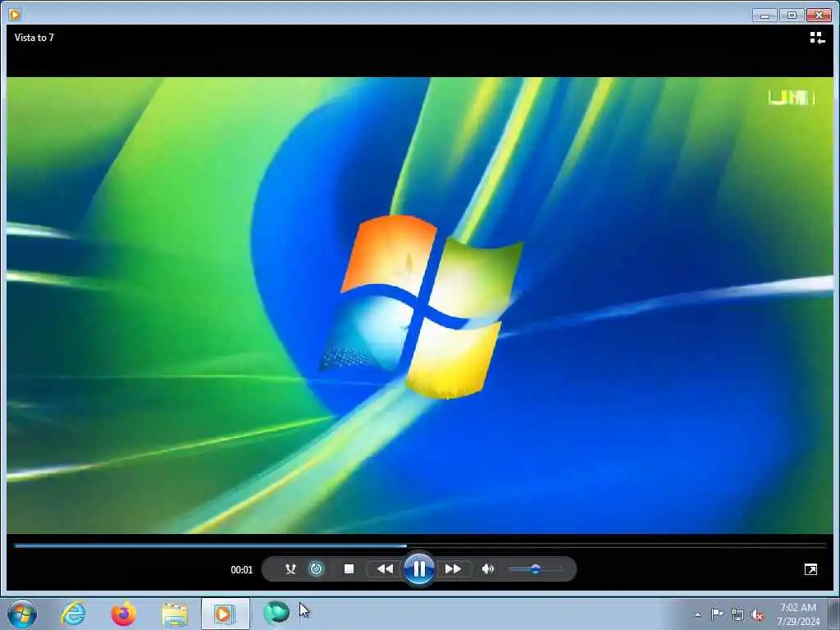The height and width of the screenshot is (630, 840).
Task: Click the Windows Media Player title icon
Action: pos(15,15)
